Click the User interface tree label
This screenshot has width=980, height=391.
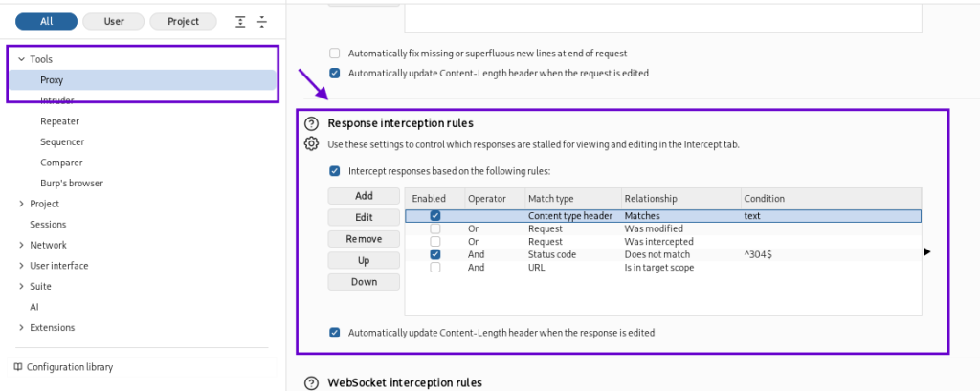(58, 266)
